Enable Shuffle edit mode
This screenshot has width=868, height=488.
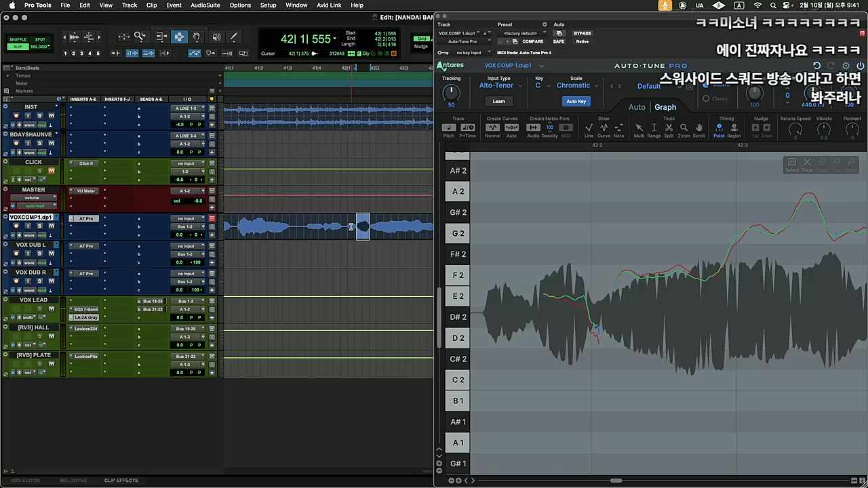(x=18, y=40)
